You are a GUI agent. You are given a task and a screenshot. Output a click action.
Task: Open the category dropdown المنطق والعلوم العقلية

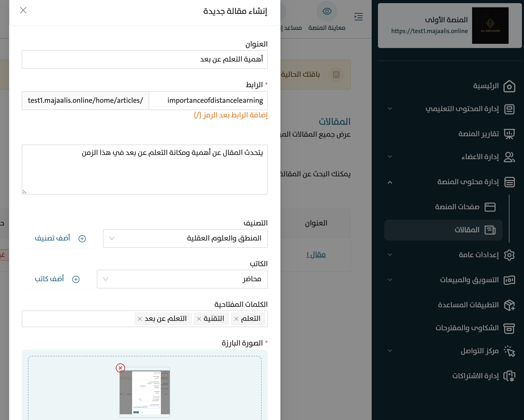click(185, 238)
